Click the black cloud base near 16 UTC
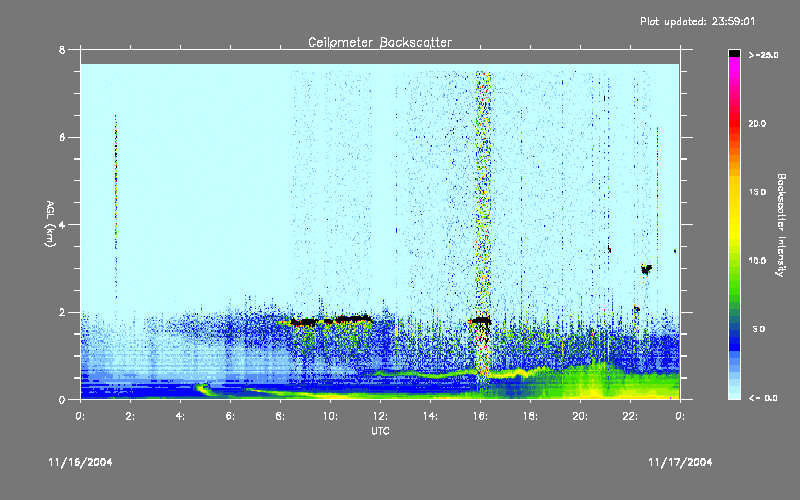This screenshot has width=800, height=500. (480, 321)
